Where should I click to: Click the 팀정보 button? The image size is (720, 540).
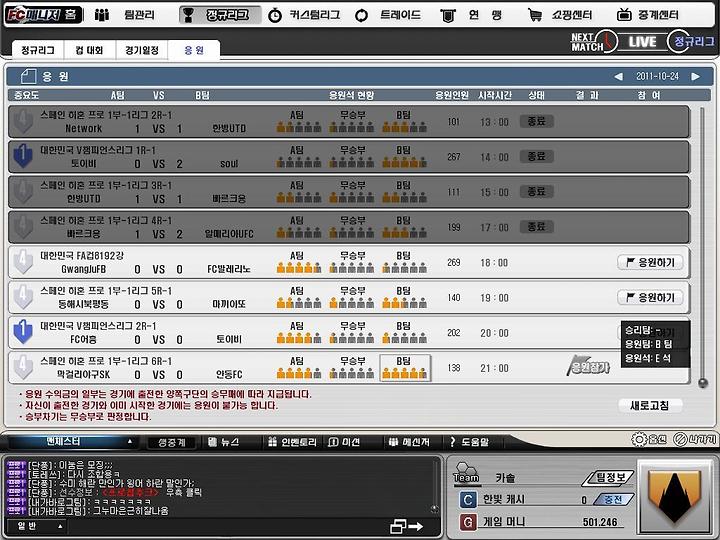click(x=609, y=478)
